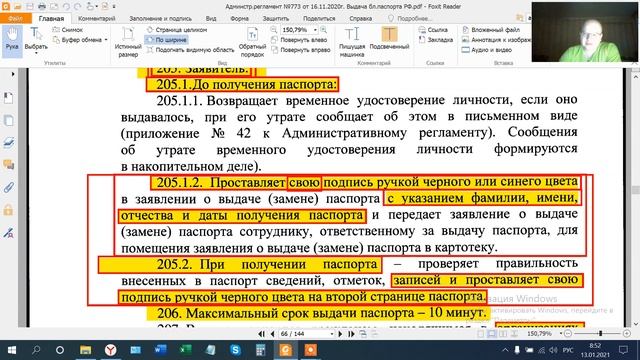Attach a Вложенный файл
This screenshot has width=640, height=360.
point(491,30)
